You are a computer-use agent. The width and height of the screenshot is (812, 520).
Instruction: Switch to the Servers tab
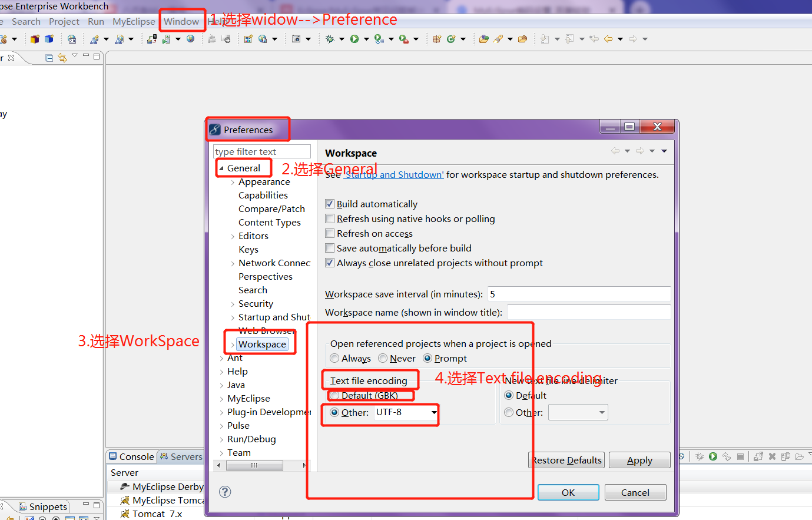(181, 456)
